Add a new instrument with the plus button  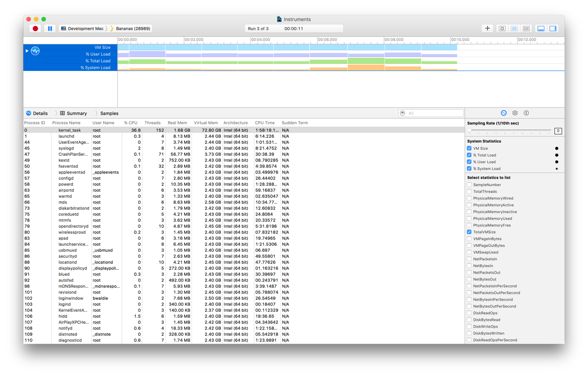coord(487,28)
